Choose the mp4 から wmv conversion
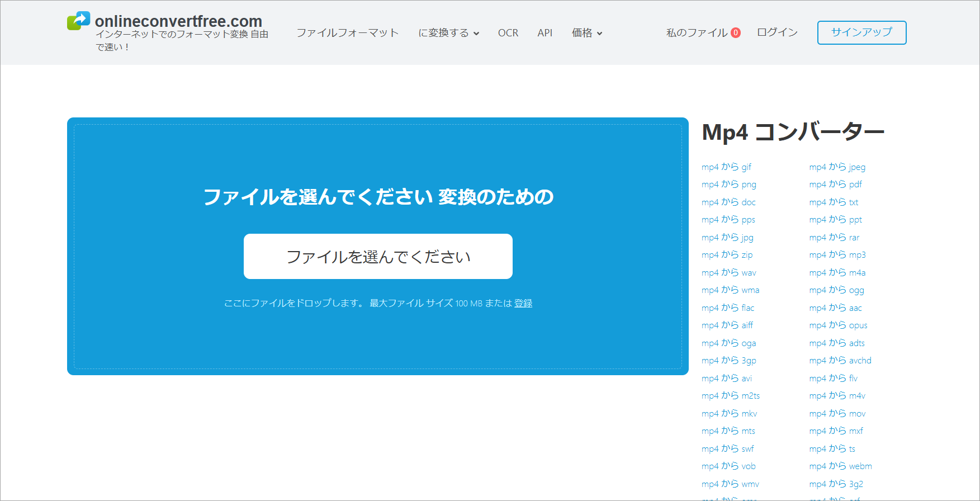 tap(730, 484)
